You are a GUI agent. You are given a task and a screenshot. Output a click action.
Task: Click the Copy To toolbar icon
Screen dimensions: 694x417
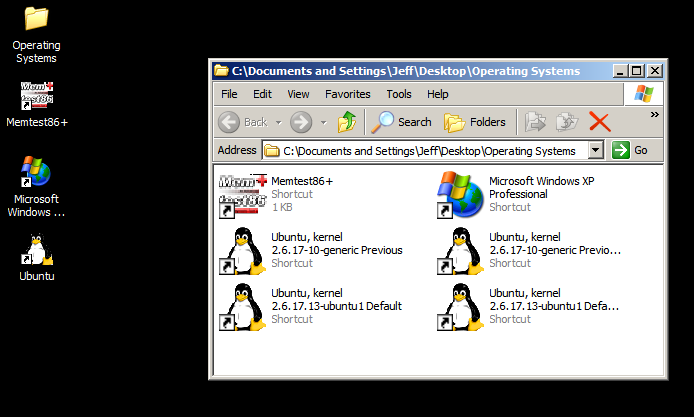click(567, 122)
